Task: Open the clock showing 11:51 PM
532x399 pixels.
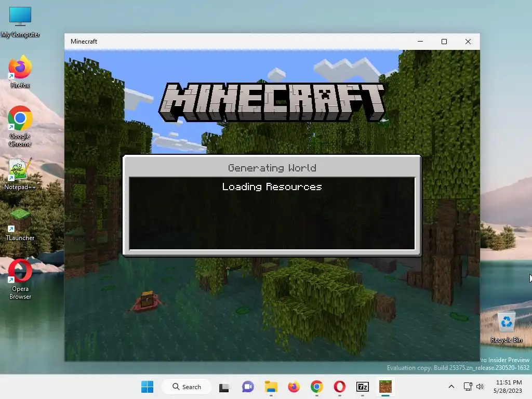Action: 508,387
